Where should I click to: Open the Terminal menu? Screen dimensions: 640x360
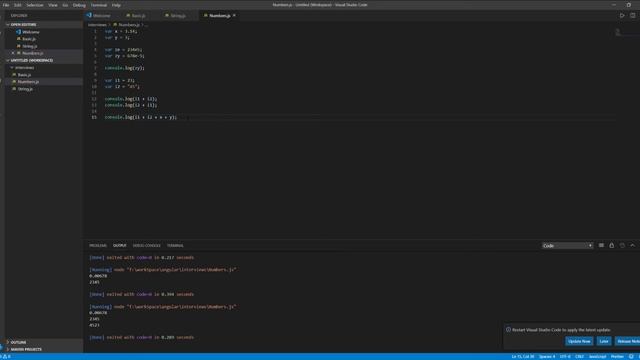pyautogui.click(x=99, y=5)
